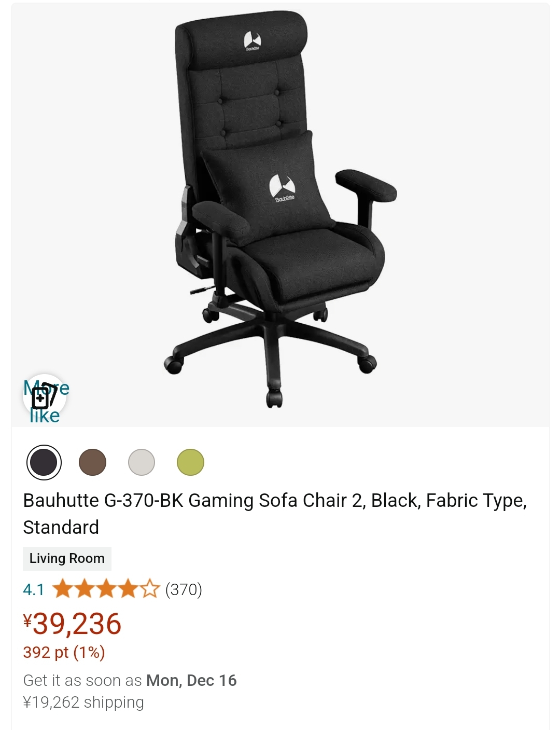The width and height of the screenshot is (560, 730).
Task: Select the black color swatch
Action: point(44,462)
